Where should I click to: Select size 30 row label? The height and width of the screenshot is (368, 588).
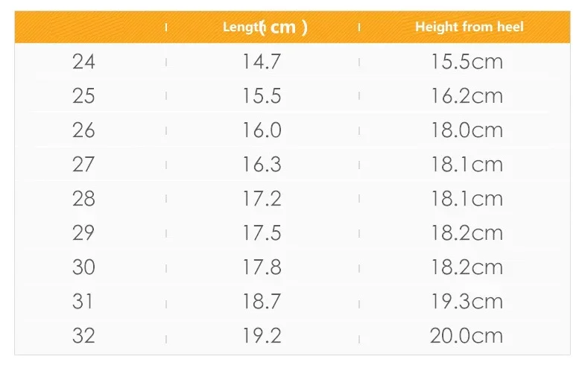[83, 267]
